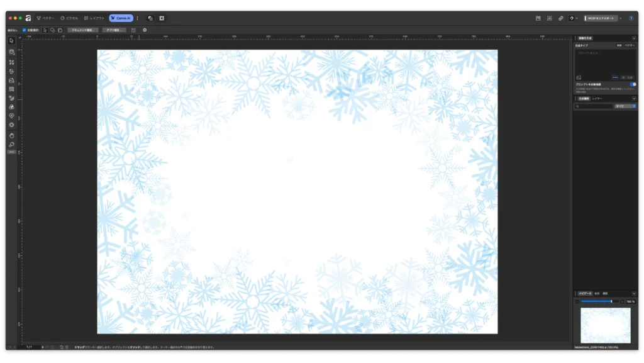Disable the プロンプトを自動翻訳 switch
This screenshot has width=644, height=363.
633,84
